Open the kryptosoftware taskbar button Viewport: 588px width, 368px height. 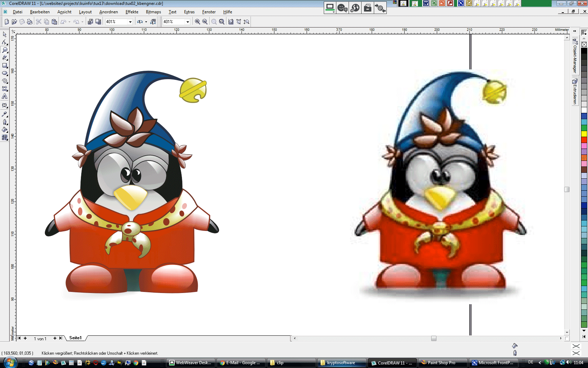pyautogui.click(x=342, y=363)
